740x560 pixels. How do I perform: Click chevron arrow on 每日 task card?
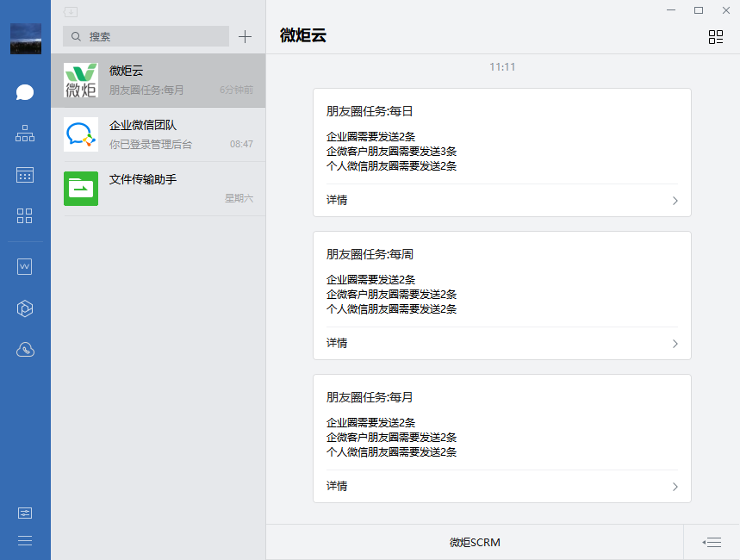coord(675,201)
